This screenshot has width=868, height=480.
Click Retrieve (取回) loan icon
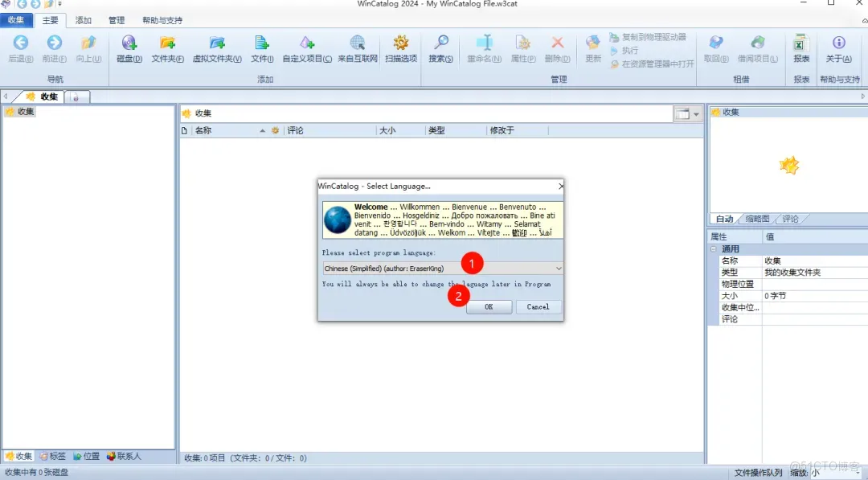pyautogui.click(x=716, y=43)
